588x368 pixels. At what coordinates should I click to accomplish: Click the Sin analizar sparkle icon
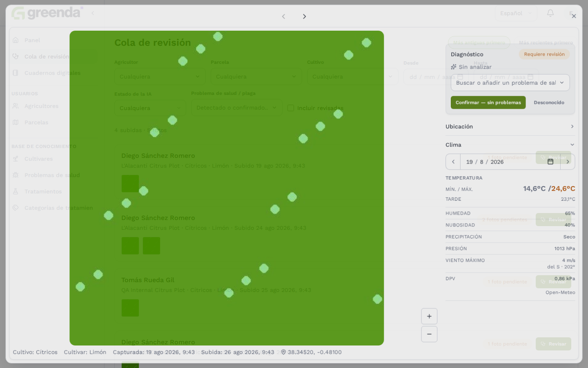(454, 67)
